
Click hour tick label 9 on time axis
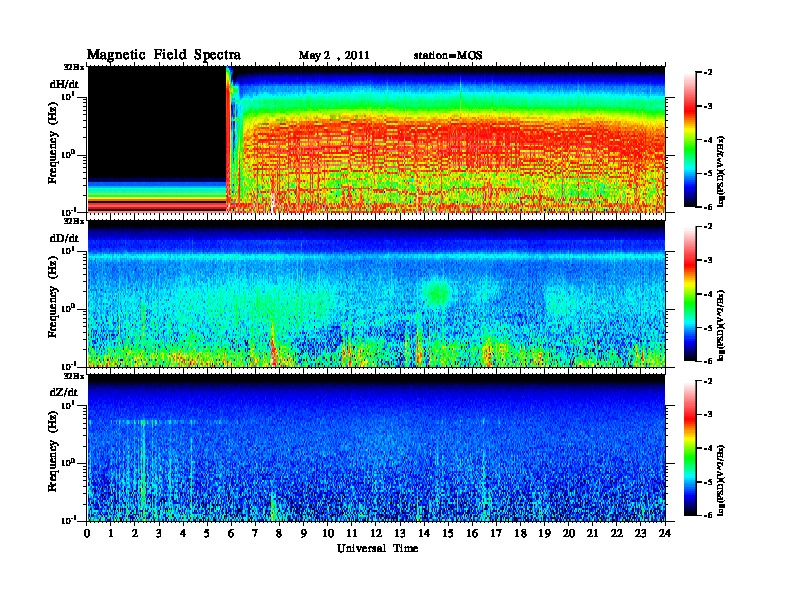pos(304,534)
